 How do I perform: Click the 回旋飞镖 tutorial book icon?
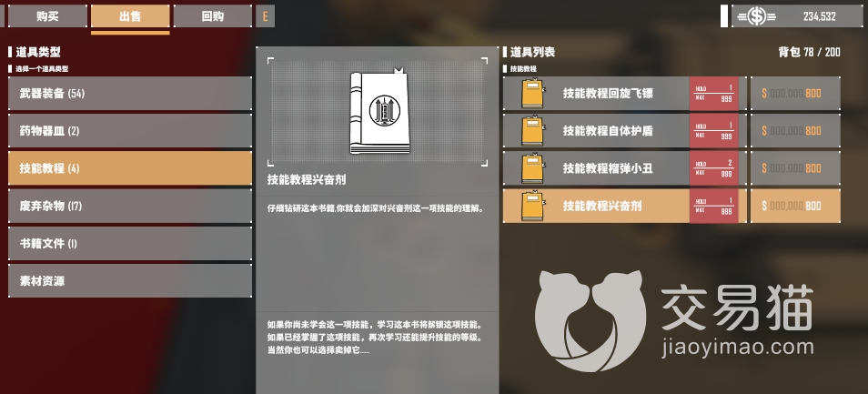(532, 94)
